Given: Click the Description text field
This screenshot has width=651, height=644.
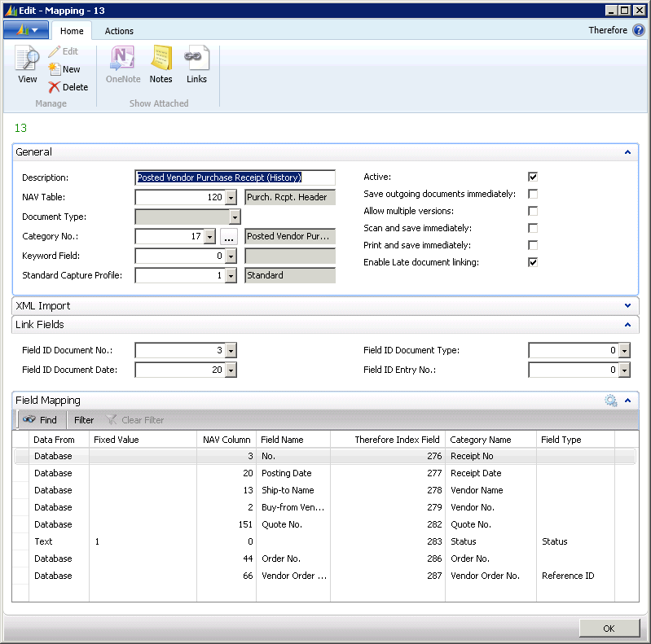Looking at the screenshot, I should click(x=235, y=177).
